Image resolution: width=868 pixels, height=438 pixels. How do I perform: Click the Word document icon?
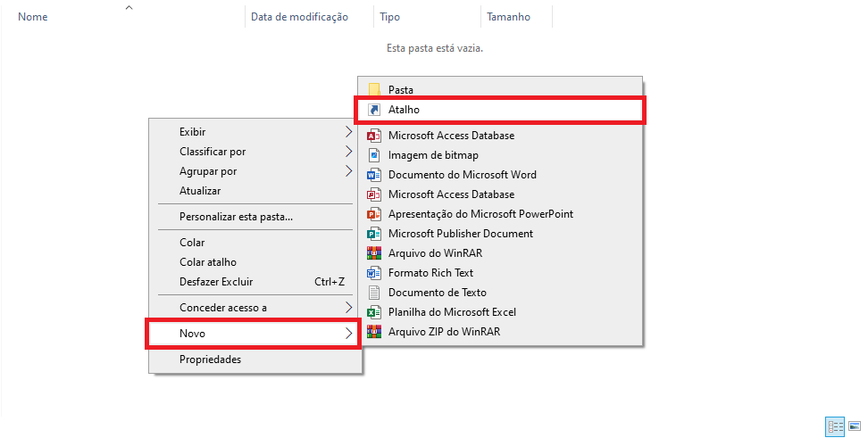point(374,175)
